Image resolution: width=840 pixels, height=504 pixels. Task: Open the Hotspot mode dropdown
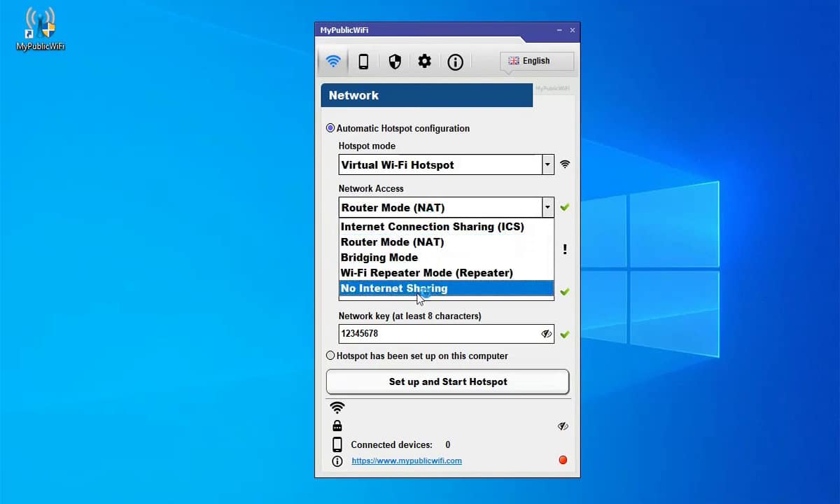(547, 164)
